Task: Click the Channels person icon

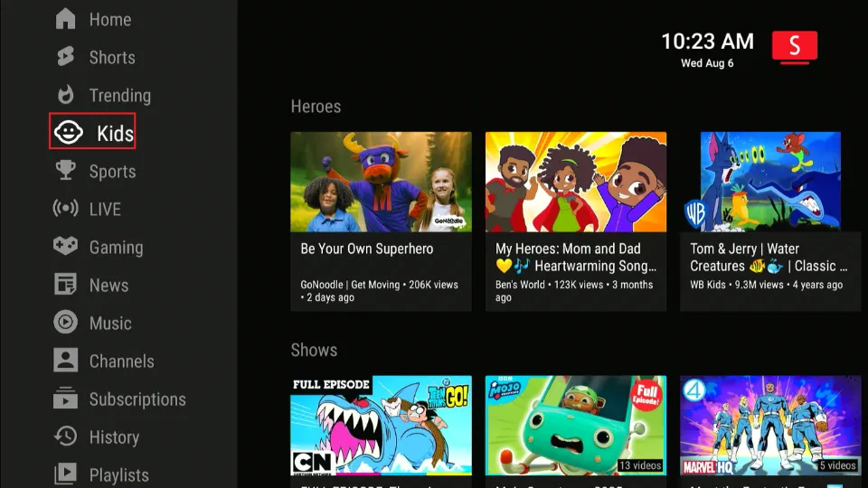Action: 65,361
